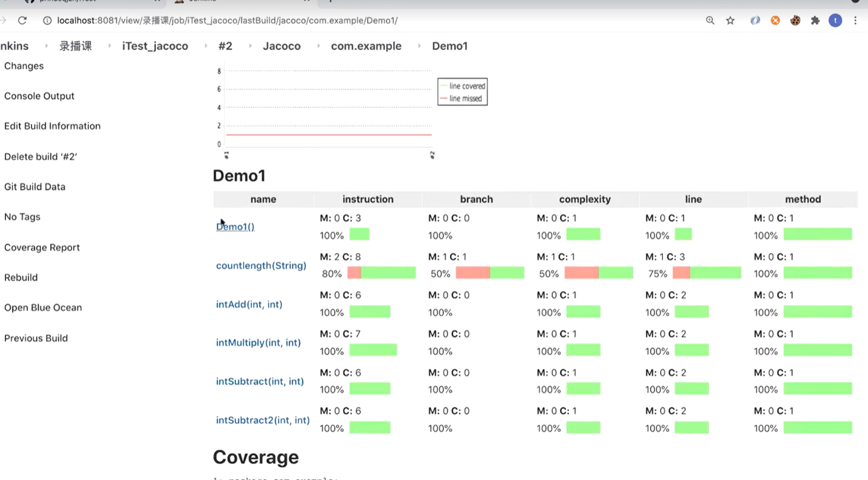The image size is (868, 480).
Task: Click the Coverage heading below the table
Action: point(256,457)
